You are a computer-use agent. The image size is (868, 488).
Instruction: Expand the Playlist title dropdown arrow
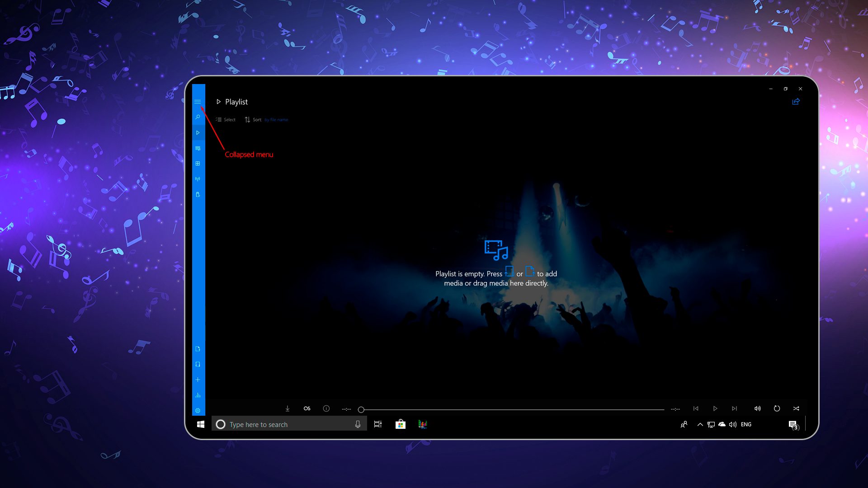[x=219, y=102]
